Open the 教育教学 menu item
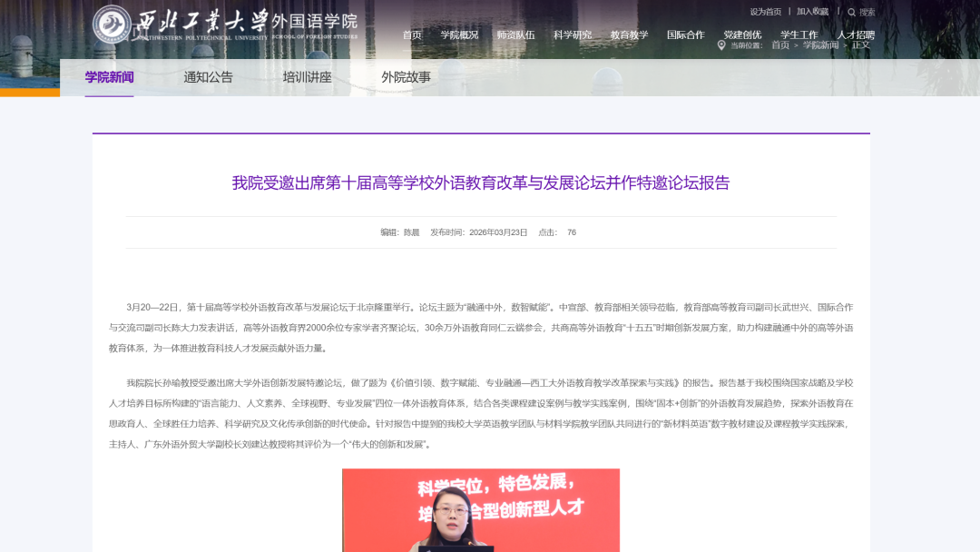980x552 pixels. (x=630, y=35)
